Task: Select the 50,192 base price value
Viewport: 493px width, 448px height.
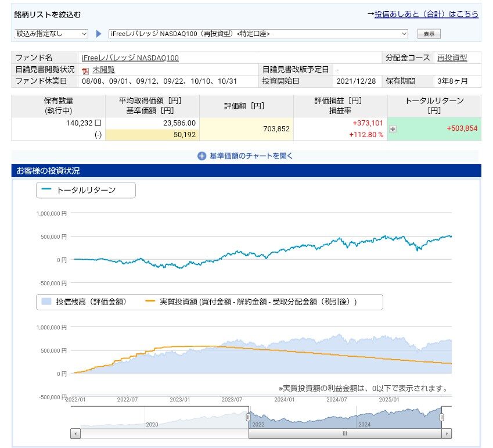Action: pos(185,135)
